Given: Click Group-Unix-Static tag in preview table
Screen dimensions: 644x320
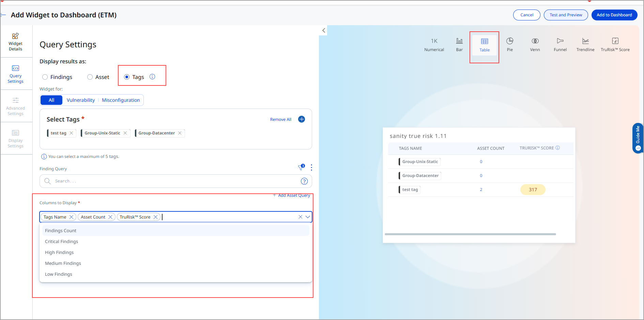Looking at the screenshot, I should pos(420,162).
